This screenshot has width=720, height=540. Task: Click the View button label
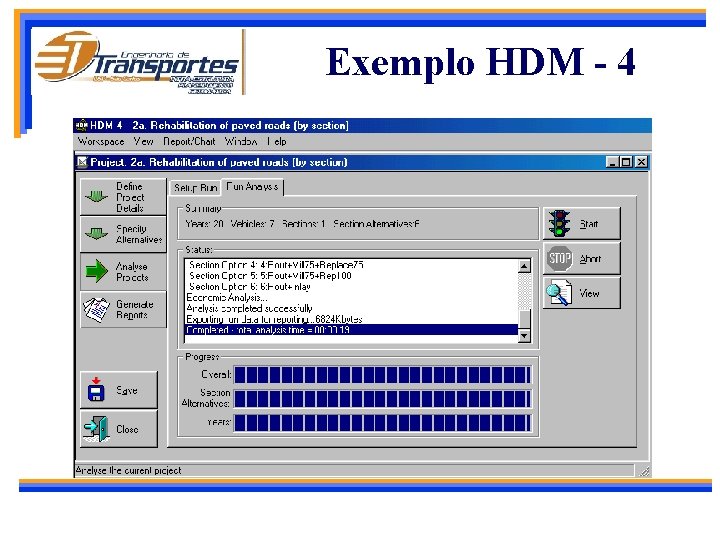click(589, 293)
